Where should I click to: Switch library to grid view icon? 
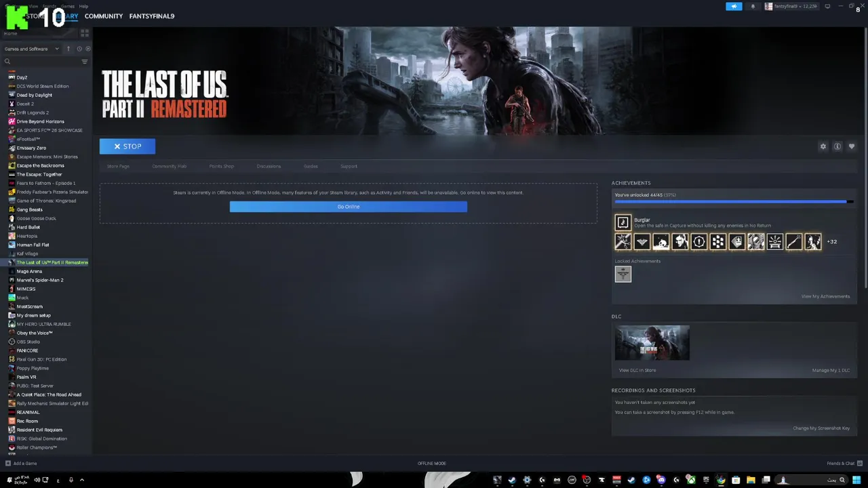pos(85,33)
